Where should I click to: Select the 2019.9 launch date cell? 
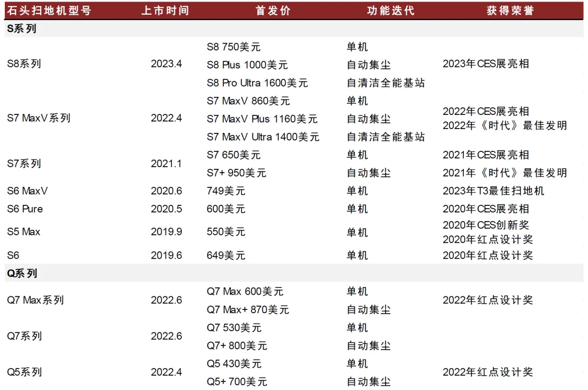point(166,231)
